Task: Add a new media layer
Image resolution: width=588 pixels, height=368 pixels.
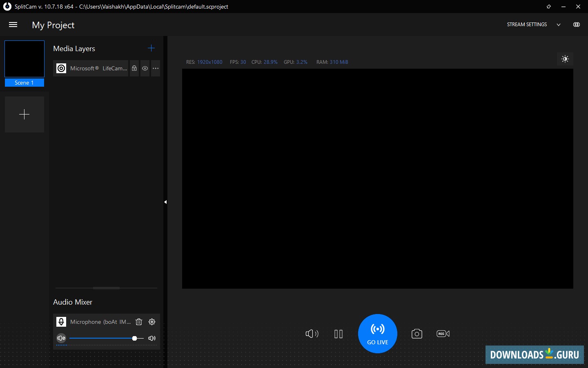Action: (x=151, y=48)
